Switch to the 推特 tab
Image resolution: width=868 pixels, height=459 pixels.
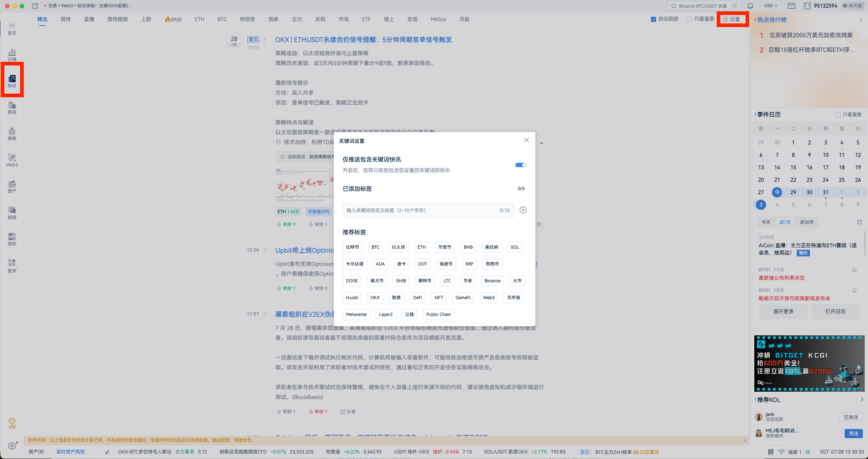tap(66, 19)
